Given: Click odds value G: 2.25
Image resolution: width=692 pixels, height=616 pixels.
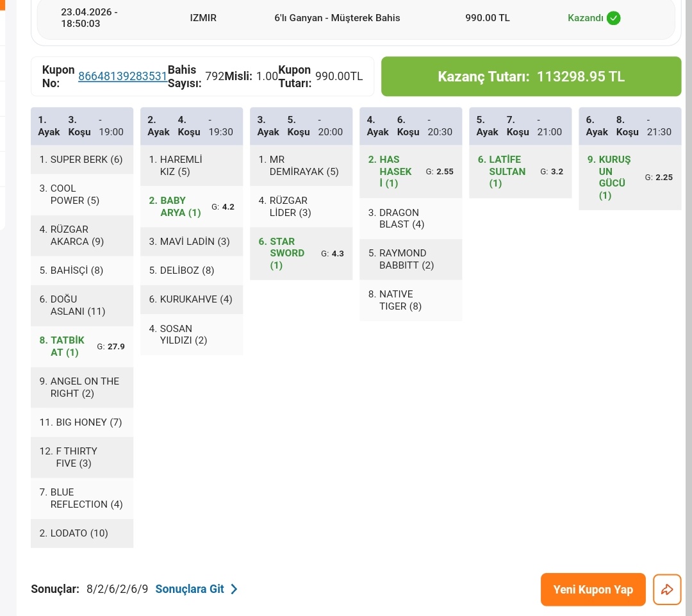Looking at the screenshot, I should 659,178.
